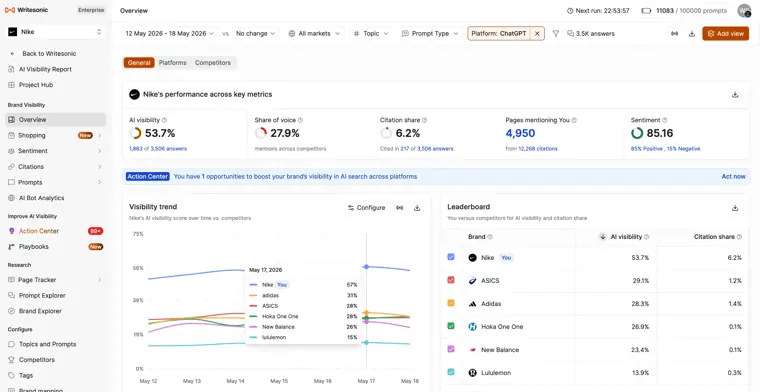Click the 4,950 pages mentioning value
Screen dimensions: 760x392
520,133
